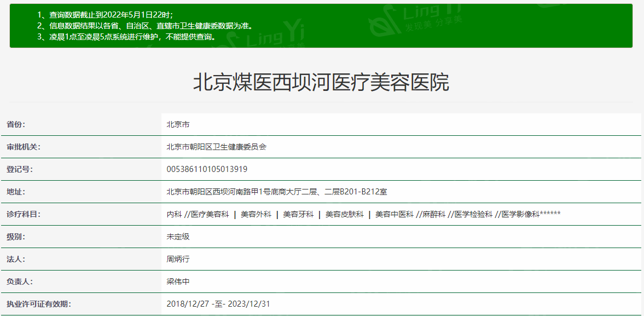644x316 pixels.
Task: Click the name 梁伟中
Action: click(178, 281)
